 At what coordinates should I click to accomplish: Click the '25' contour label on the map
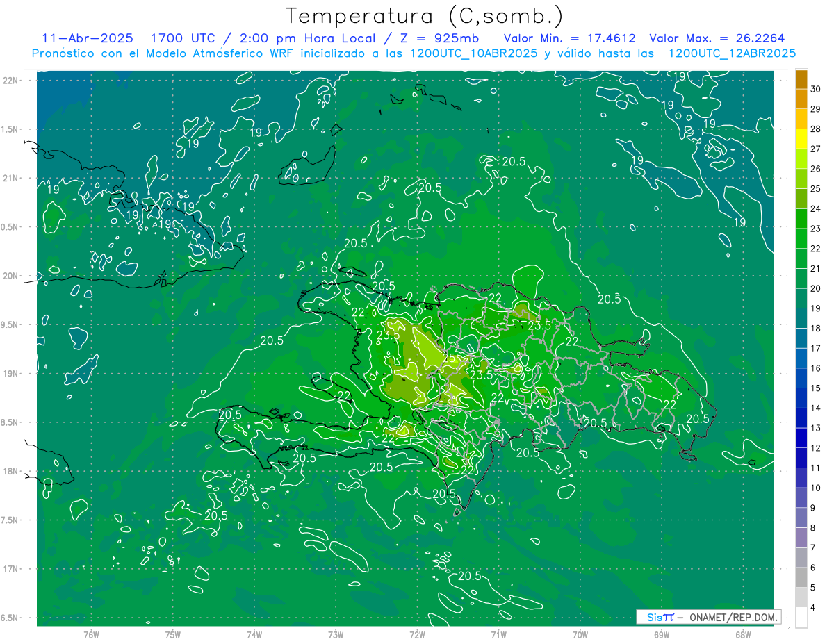tap(449, 359)
